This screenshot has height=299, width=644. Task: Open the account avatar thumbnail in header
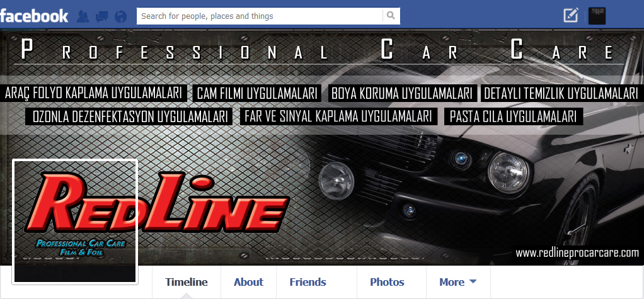pos(597,16)
